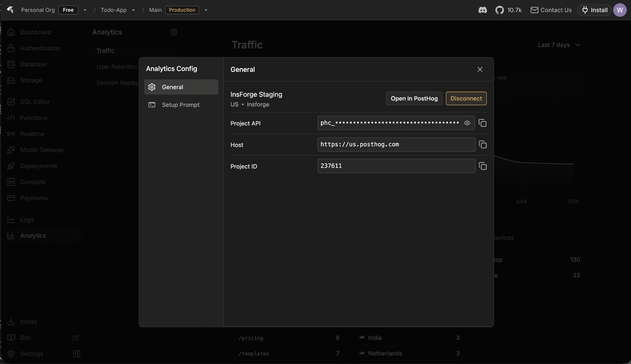Click Open in PostHog button

414,98
